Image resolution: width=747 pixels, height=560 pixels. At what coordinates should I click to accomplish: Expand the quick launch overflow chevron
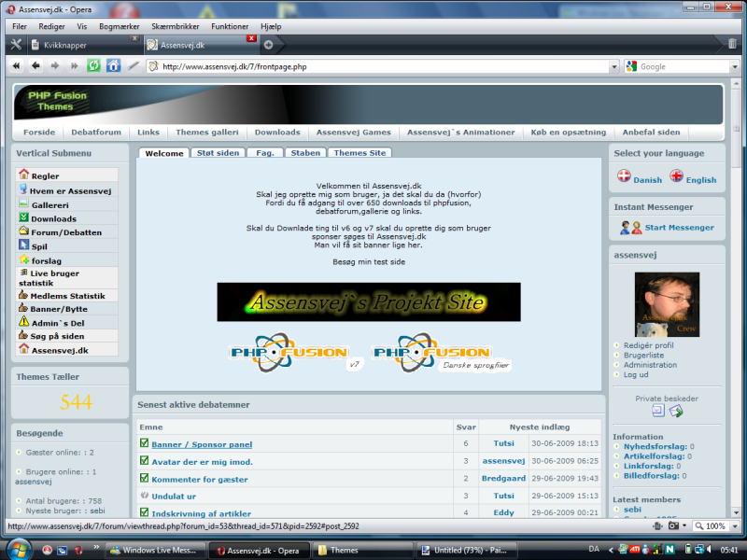click(x=96, y=547)
